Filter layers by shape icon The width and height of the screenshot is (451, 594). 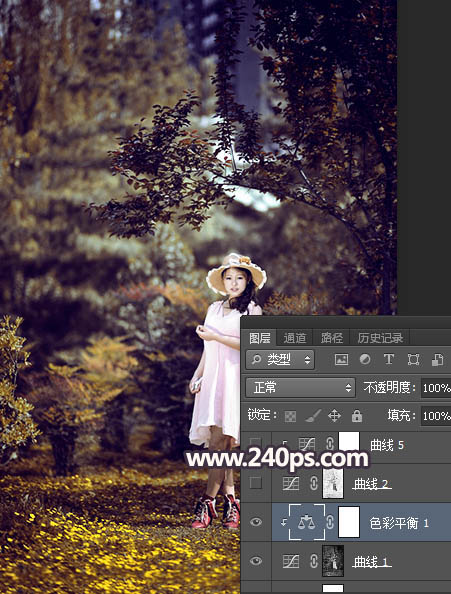[413, 360]
